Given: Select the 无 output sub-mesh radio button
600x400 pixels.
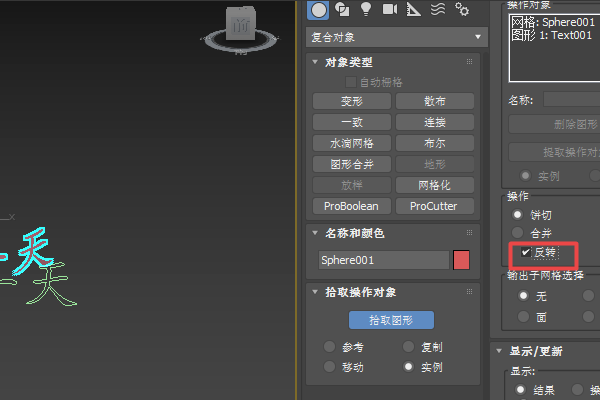Looking at the screenshot, I should 523,296.
